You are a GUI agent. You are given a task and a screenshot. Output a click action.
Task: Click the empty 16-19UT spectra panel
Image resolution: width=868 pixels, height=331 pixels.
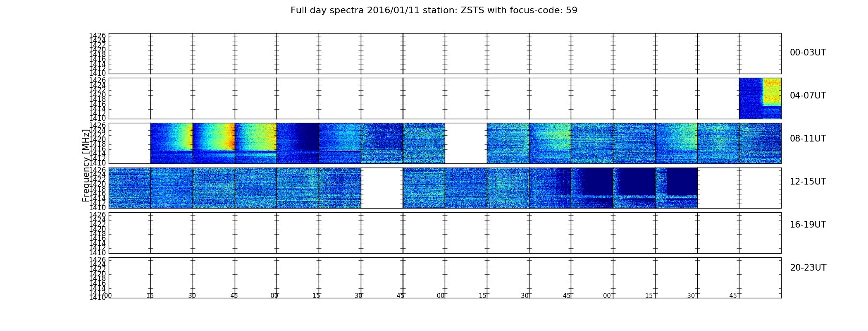445,233
